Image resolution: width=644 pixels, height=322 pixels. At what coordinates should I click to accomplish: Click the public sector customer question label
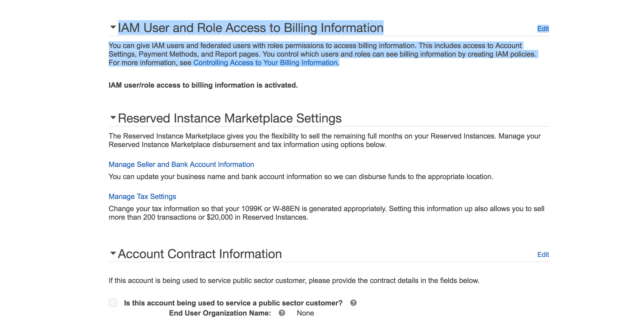coord(233,303)
